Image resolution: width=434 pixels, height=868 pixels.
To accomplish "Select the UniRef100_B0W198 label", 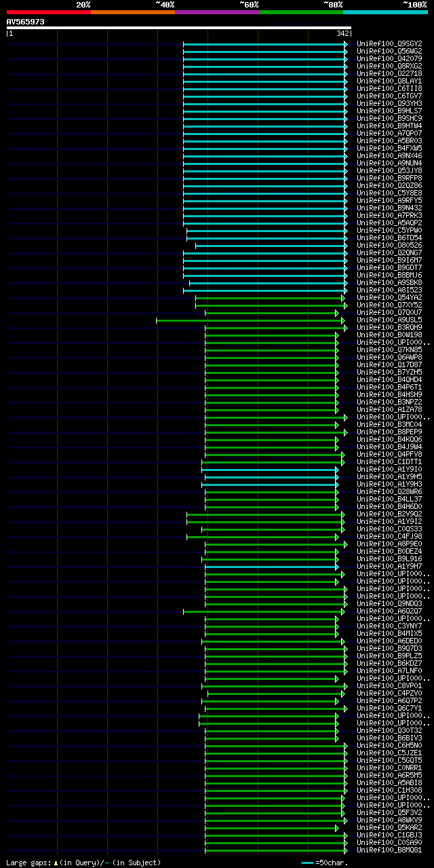I will (389, 335).
